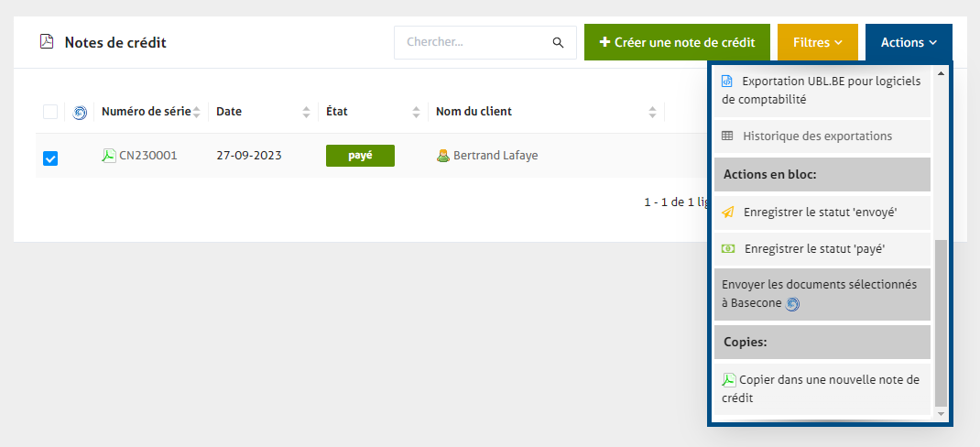Click the PDF icon next to CN230001

[x=109, y=156]
